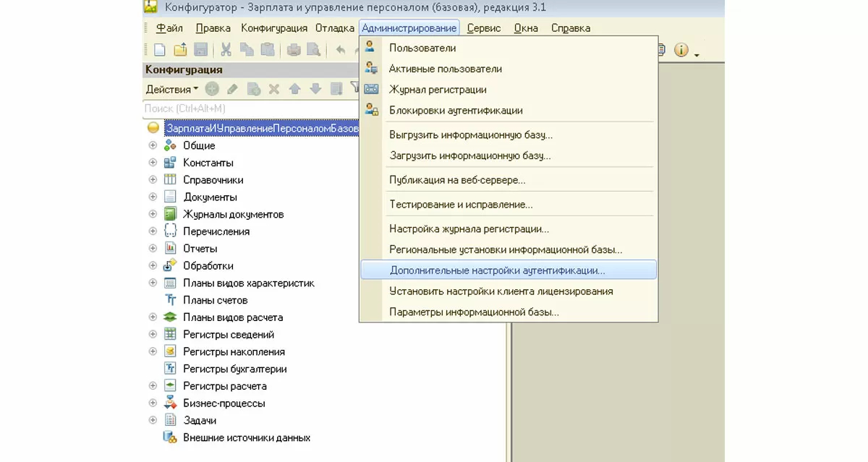The image size is (868, 462).
Task: Click the Help question mark icon
Action: coord(681,50)
